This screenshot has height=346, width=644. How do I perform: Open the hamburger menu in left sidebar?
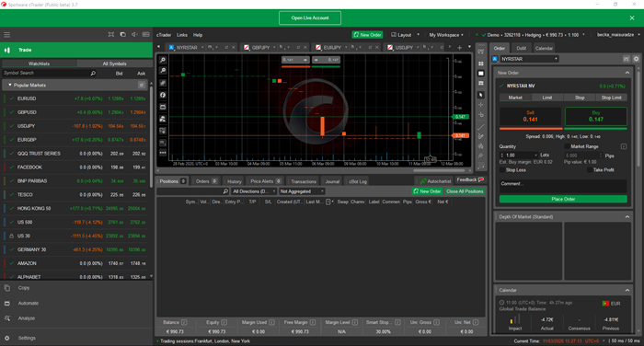coord(7,35)
